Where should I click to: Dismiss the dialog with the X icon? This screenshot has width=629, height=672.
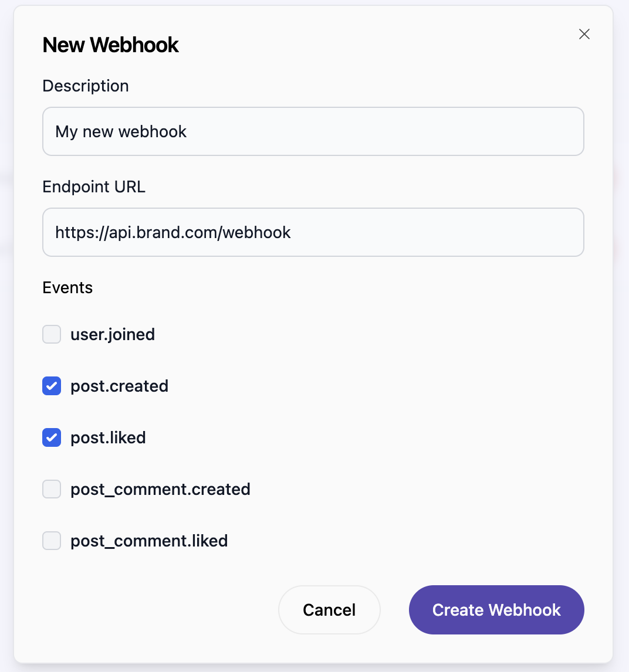click(x=584, y=34)
